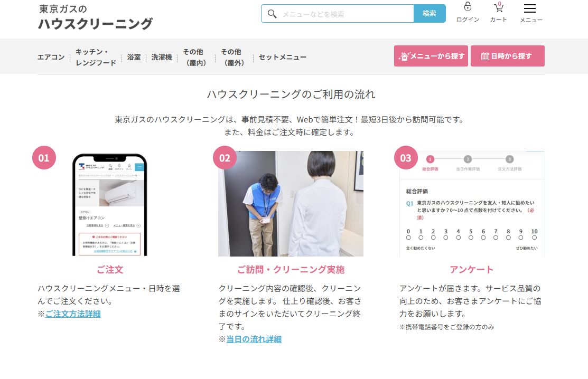
Task: Select the エアコン category
Action: pos(51,57)
